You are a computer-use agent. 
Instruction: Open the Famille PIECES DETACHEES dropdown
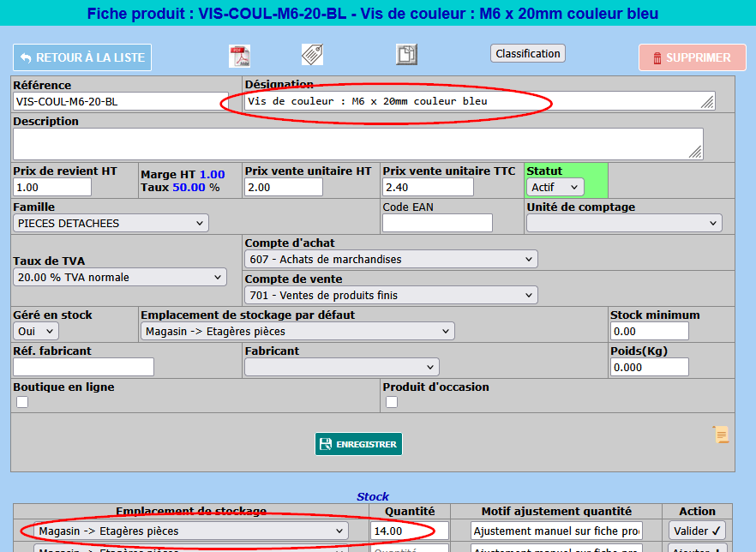pos(111,223)
